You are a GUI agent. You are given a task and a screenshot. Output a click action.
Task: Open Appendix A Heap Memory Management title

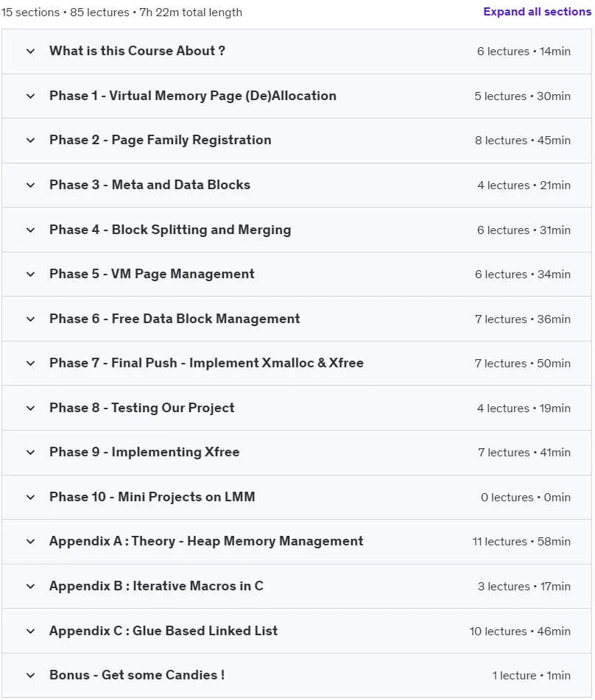[x=206, y=541]
